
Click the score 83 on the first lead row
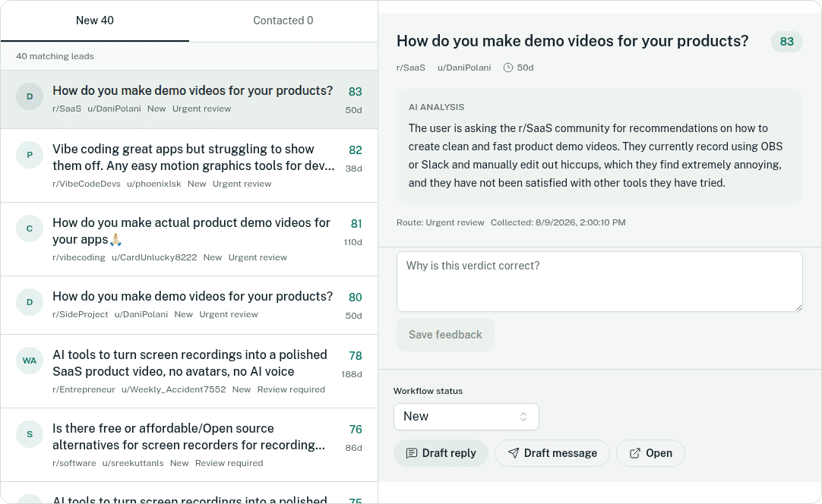pos(355,92)
